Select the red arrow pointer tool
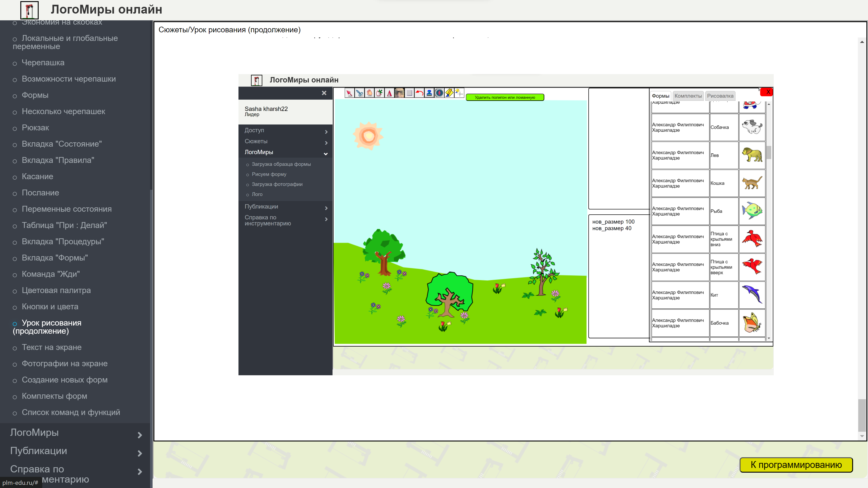Screen dimensions: 868x488 point(349,93)
